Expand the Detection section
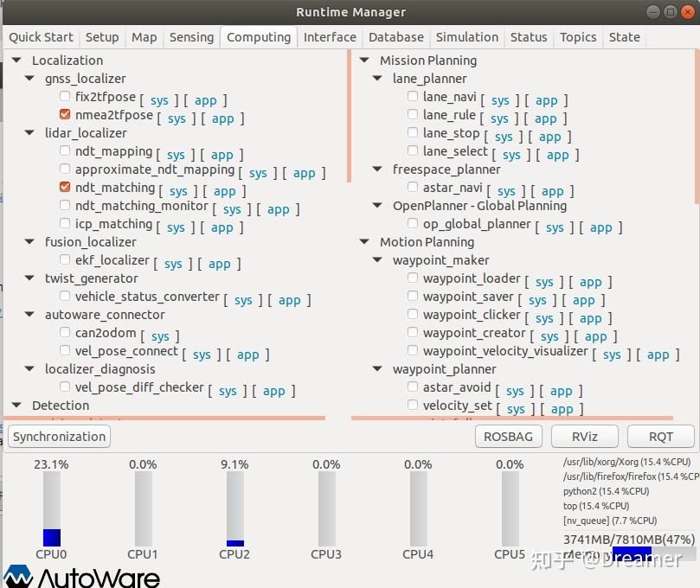 pyautogui.click(x=16, y=405)
